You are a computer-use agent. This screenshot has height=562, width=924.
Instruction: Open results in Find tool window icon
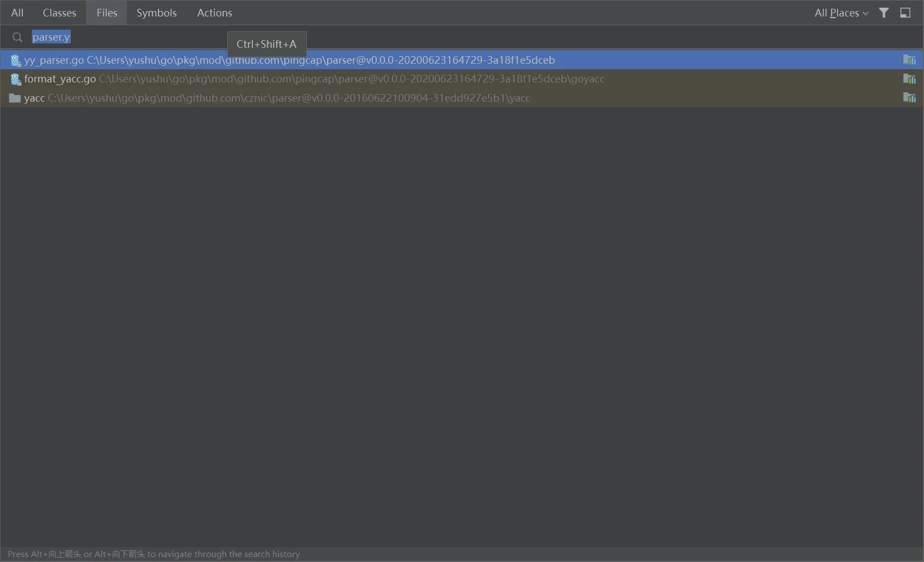coord(905,12)
